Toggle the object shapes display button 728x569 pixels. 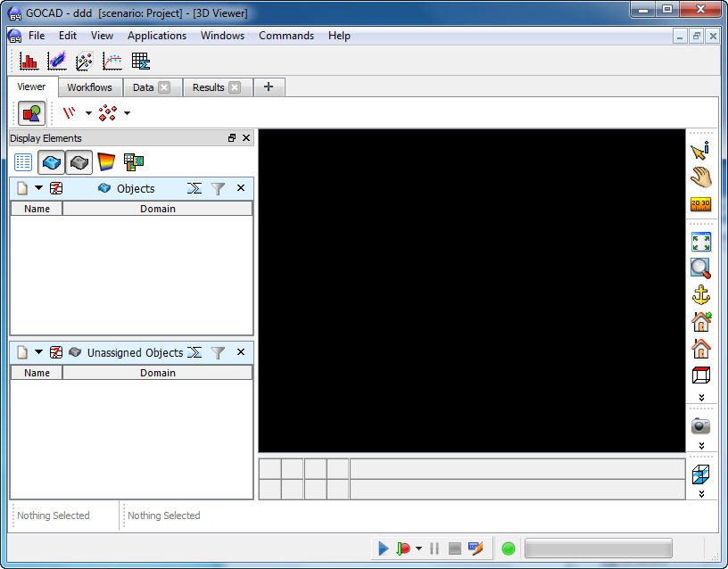coord(31,112)
